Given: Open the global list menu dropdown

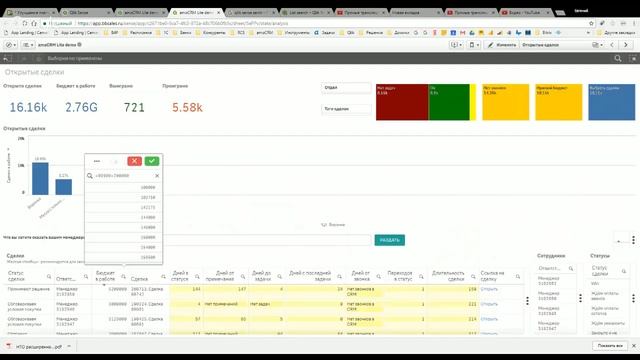Looking at the screenshot, I should tap(28, 45).
